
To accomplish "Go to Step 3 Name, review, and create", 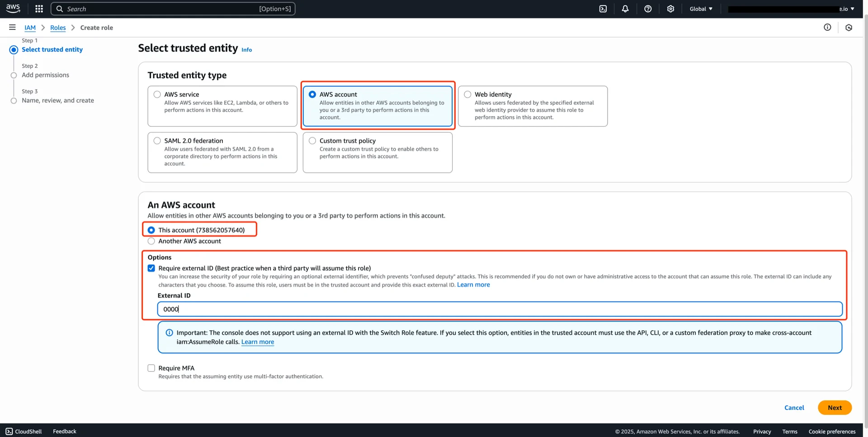I will point(58,100).
